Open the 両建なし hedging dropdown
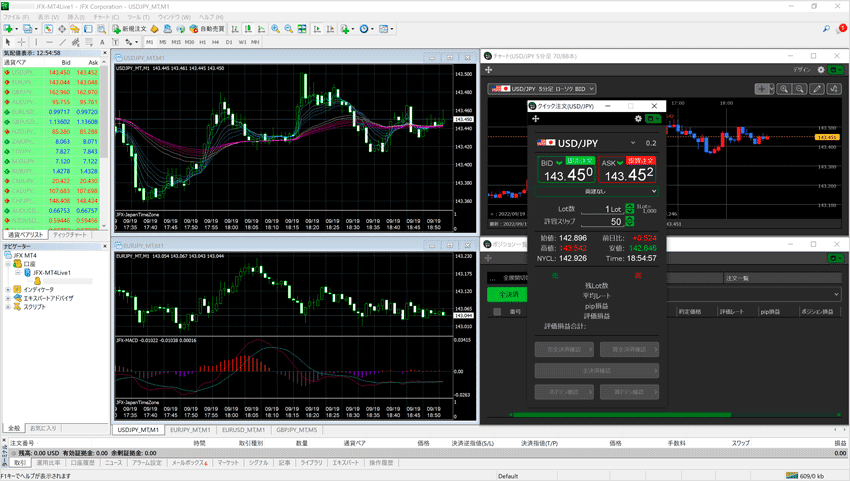The image size is (850, 481). [596, 191]
